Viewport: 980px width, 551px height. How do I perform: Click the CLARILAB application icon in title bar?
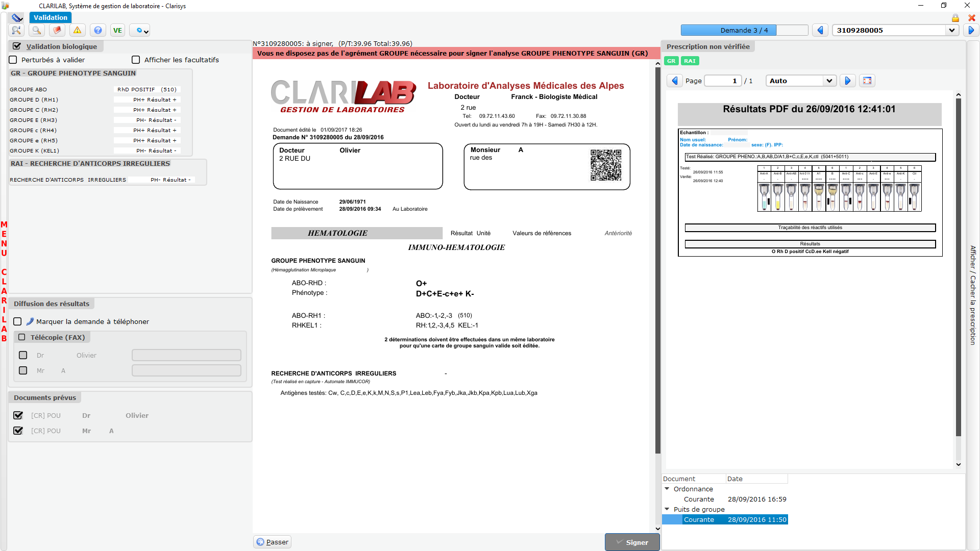coord(6,6)
